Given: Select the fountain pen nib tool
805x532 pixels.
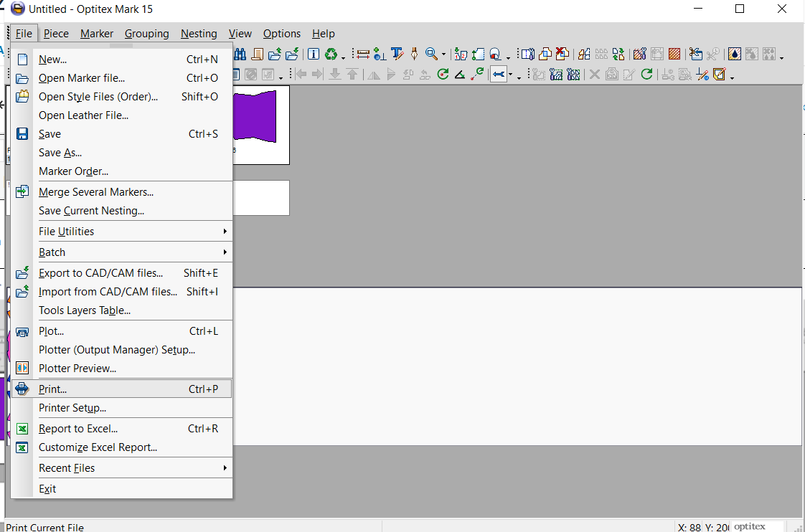Looking at the screenshot, I should pyautogui.click(x=414, y=54).
